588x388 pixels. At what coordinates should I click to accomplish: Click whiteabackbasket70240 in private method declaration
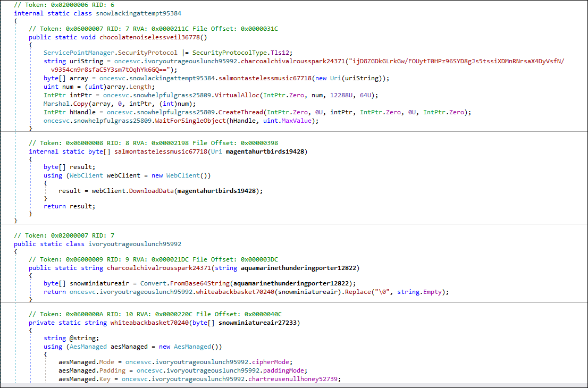(x=149, y=323)
